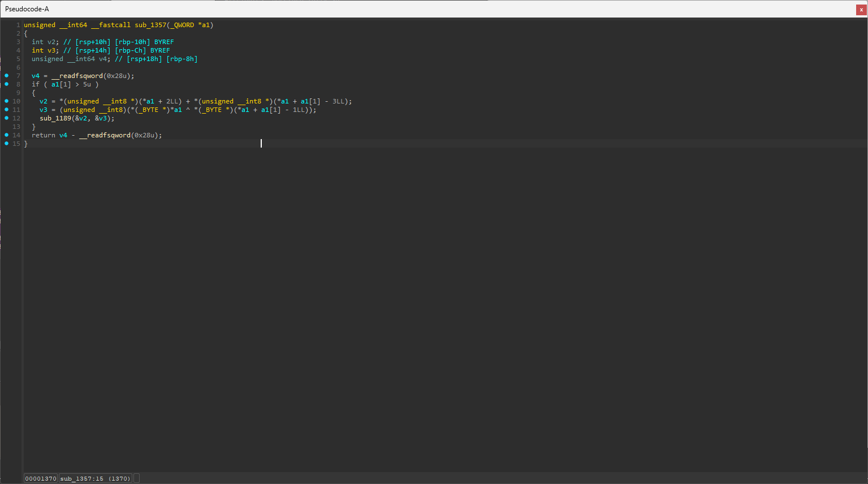Screen dimensions: 868x484
Task: Click closing brace on line 15
Action: [x=25, y=144]
